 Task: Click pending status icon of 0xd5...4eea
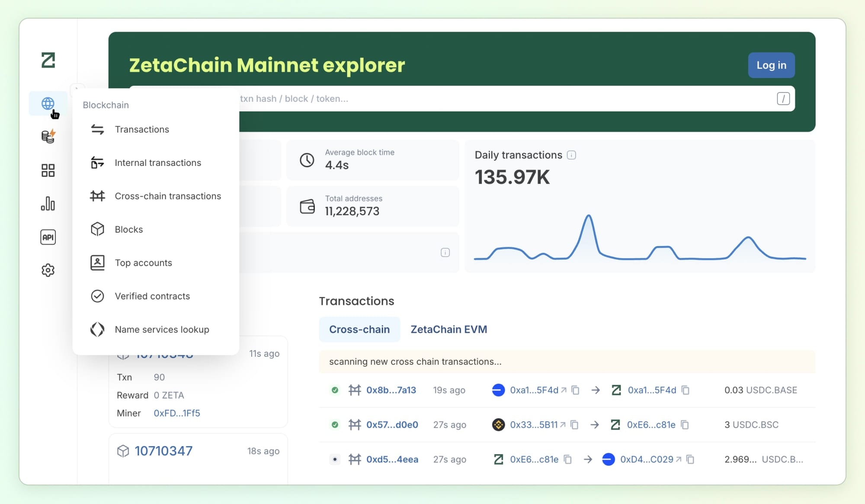point(335,459)
